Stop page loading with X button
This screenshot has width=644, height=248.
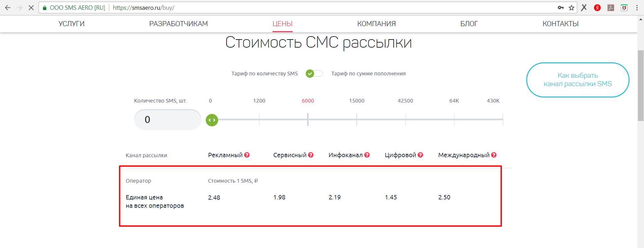31,8
